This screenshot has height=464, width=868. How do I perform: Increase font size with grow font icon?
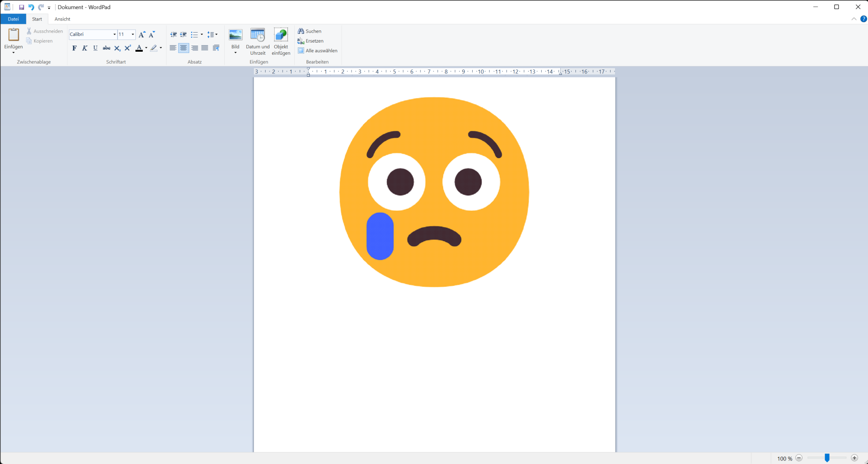click(142, 35)
